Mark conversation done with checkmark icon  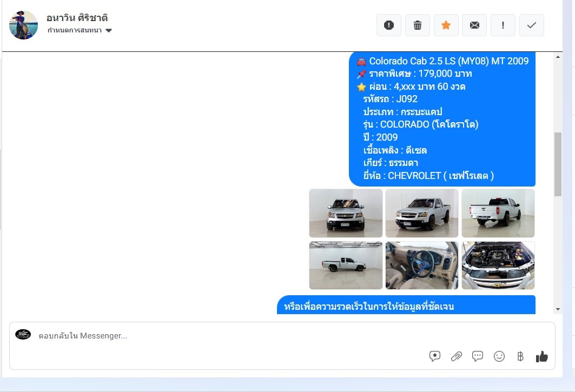(x=531, y=25)
